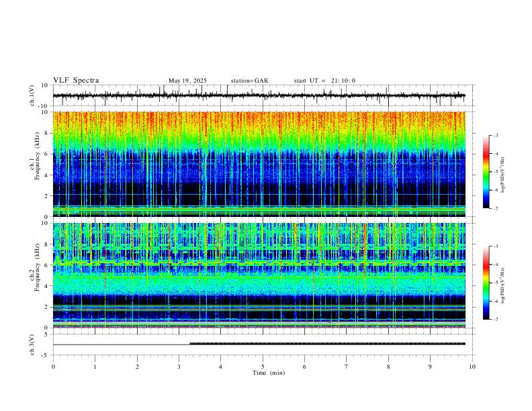Click the "-3" label on ch.1 color bar
This screenshot has height=411, width=532.
pyautogui.click(x=495, y=135)
